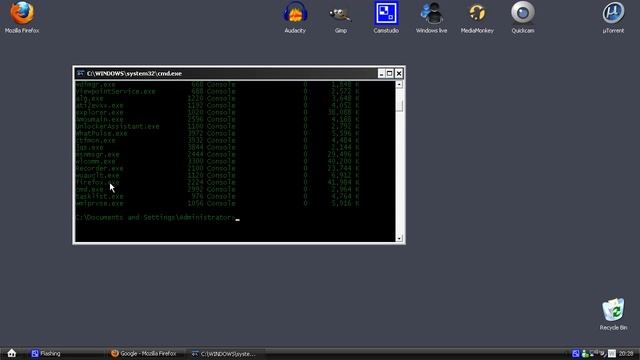Viewport: 640px width, 360px height.
Task: Click the cmd vertical scrollbar thumb
Action: coord(399,106)
